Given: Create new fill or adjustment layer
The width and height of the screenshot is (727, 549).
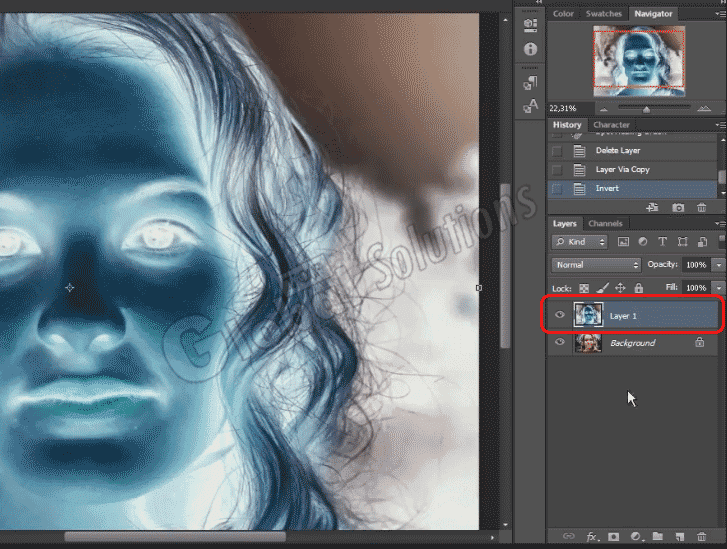Looking at the screenshot, I should point(636,536).
